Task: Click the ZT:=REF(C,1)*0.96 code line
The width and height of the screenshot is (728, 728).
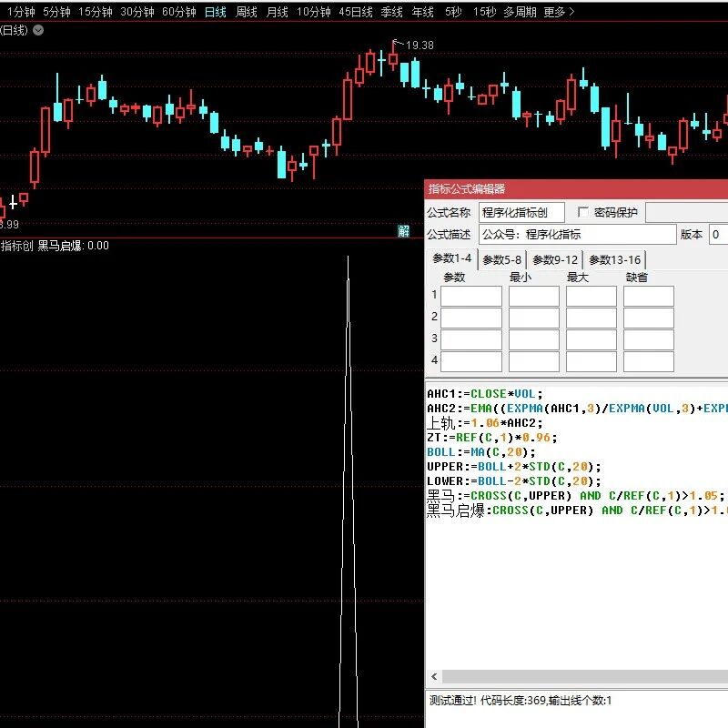Action: point(491,438)
